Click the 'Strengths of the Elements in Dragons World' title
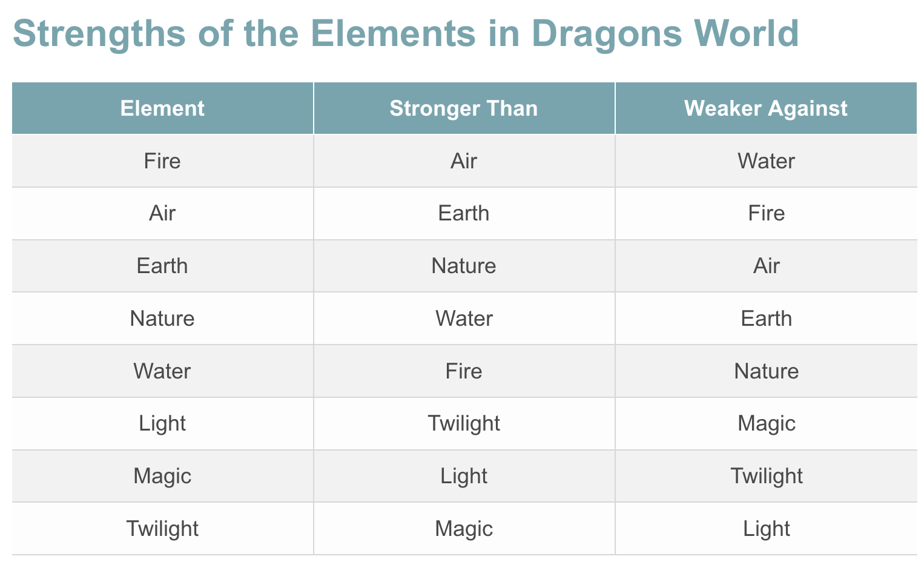This screenshot has height=565, width=924. (405, 34)
